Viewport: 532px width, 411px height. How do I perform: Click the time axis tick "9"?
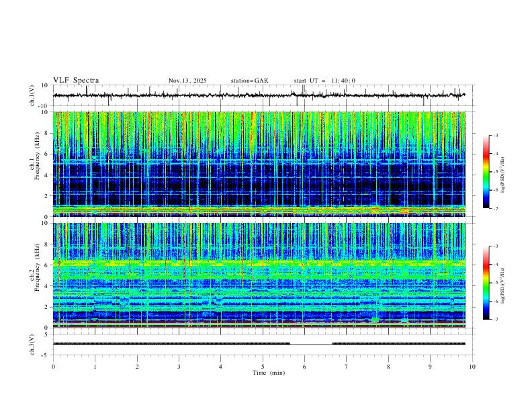pyautogui.click(x=430, y=367)
